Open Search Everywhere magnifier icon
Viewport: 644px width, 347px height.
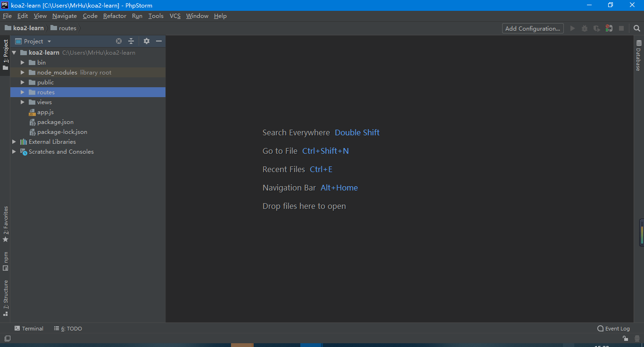pyautogui.click(x=637, y=28)
